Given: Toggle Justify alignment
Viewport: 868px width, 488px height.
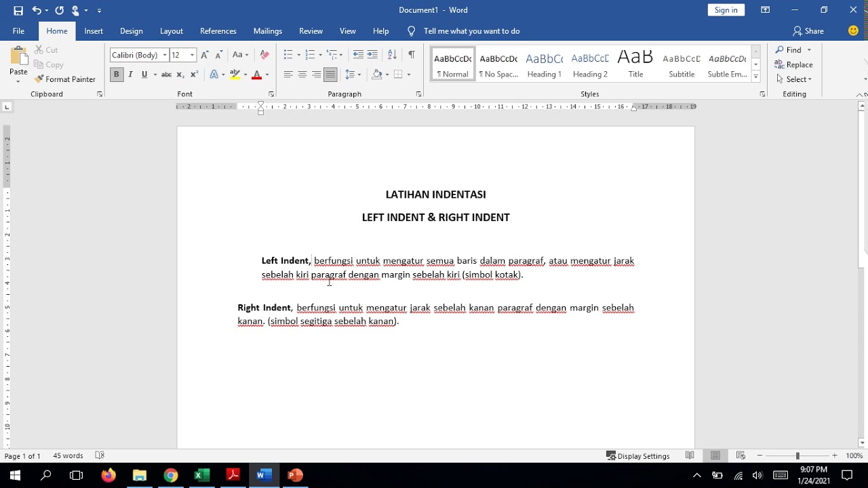Looking at the screenshot, I should (330, 75).
